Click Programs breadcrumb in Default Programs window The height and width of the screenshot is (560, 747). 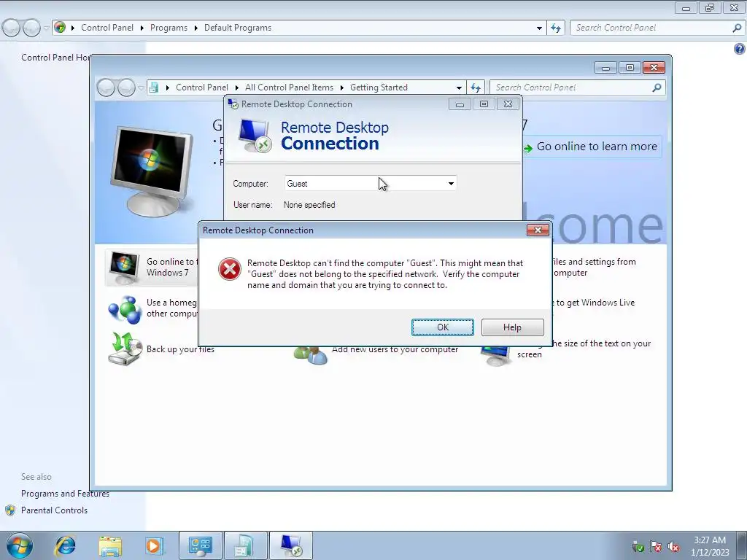(169, 28)
